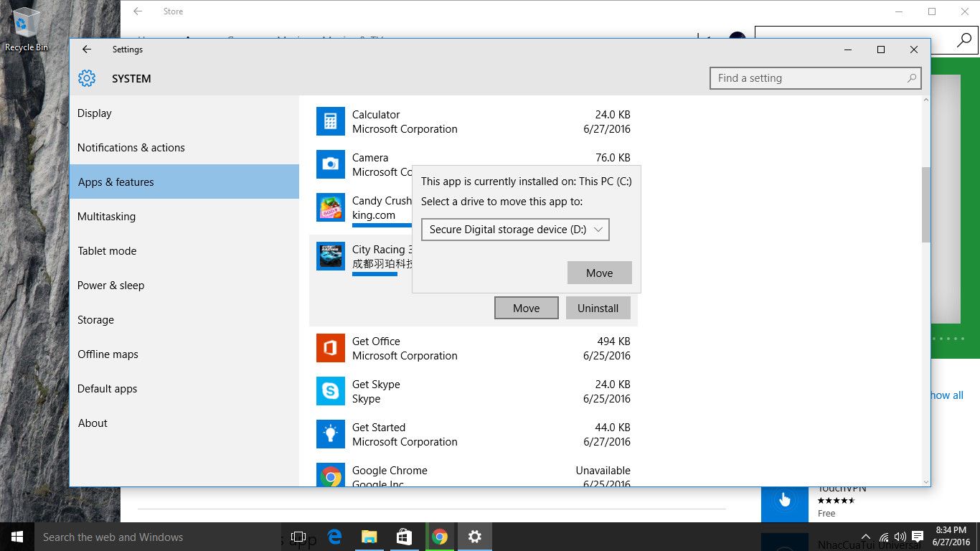The height and width of the screenshot is (551, 980).
Task: Open Task View from the taskbar
Action: pos(298,537)
